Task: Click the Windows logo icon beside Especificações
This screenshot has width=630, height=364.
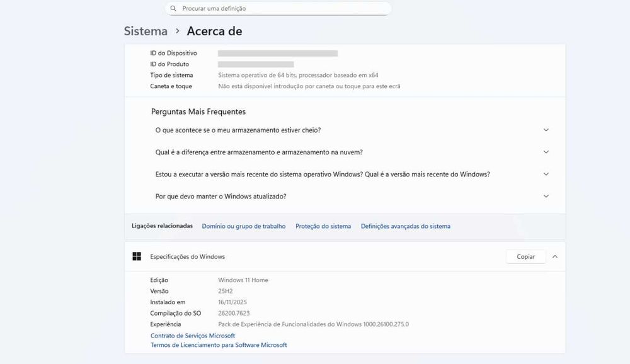Action: coord(137,256)
